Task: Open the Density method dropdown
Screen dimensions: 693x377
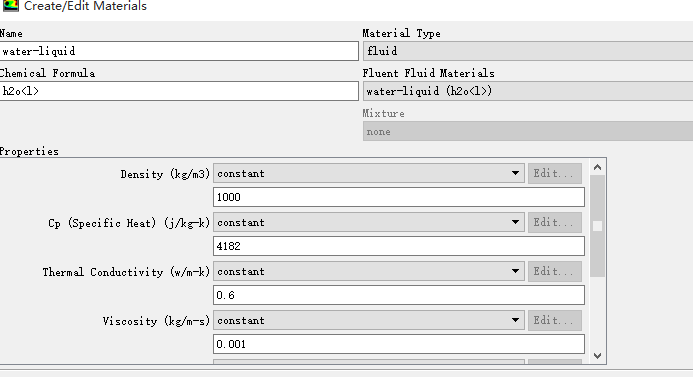Action: pyautogui.click(x=369, y=173)
